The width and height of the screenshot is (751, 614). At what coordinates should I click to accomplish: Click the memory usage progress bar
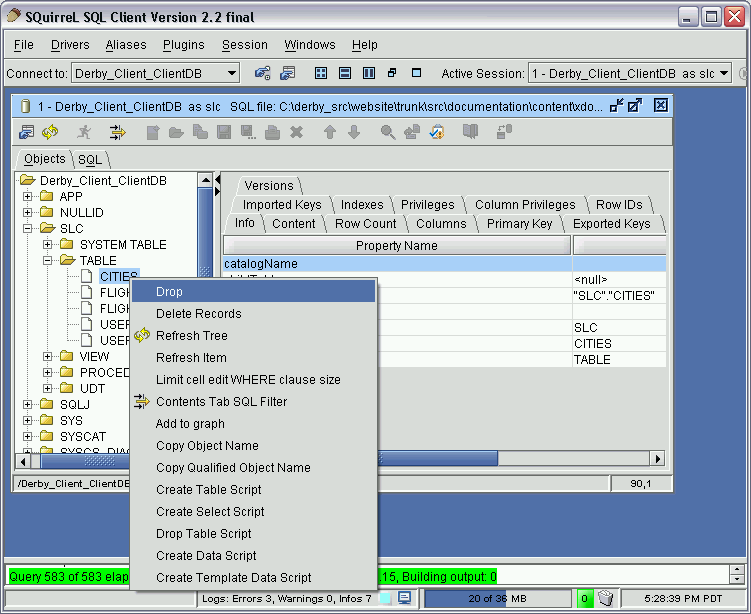(x=496, y=599)
